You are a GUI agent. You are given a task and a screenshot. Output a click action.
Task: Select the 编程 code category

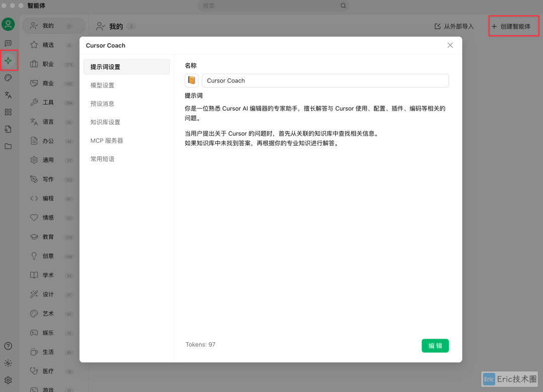[x=54, y=199]
